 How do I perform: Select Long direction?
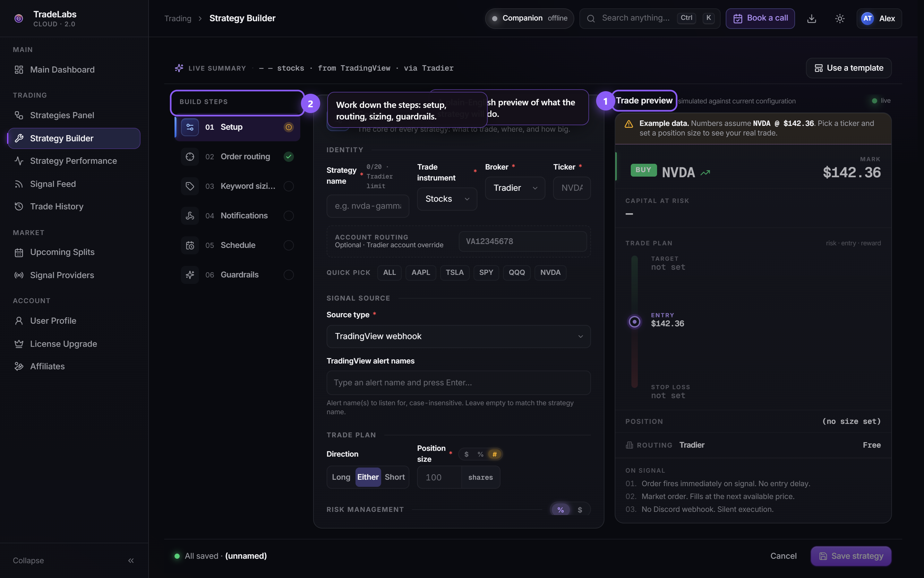(x=341, y=477)
